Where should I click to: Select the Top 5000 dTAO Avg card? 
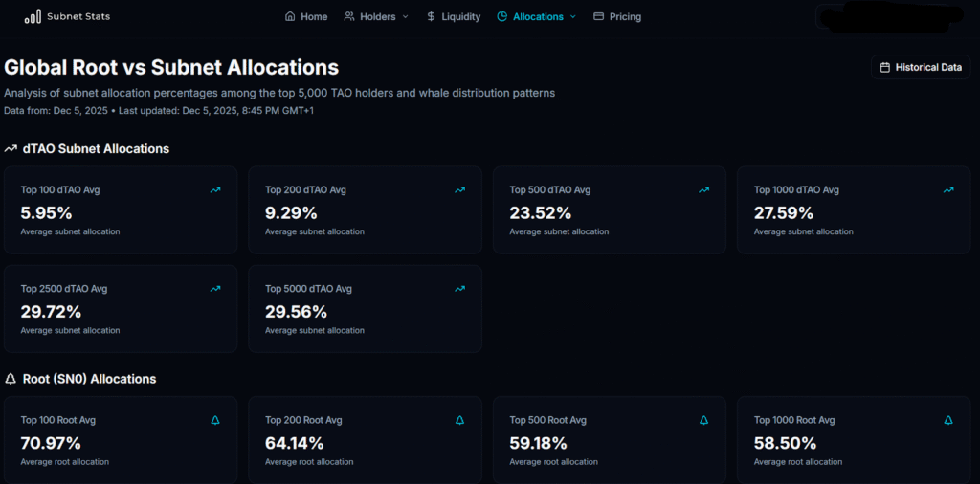tap(365, 308)
